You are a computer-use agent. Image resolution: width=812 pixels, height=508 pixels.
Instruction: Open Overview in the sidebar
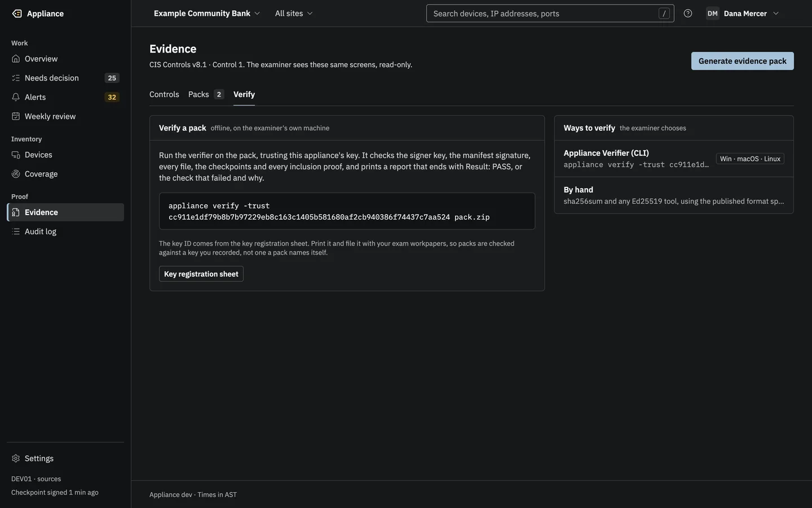[x=65, y=59]
